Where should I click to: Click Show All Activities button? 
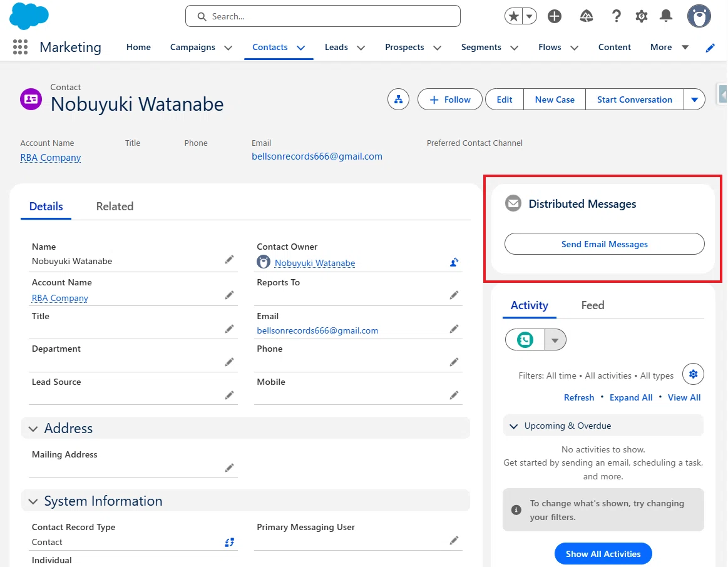[x=603, y=553]
